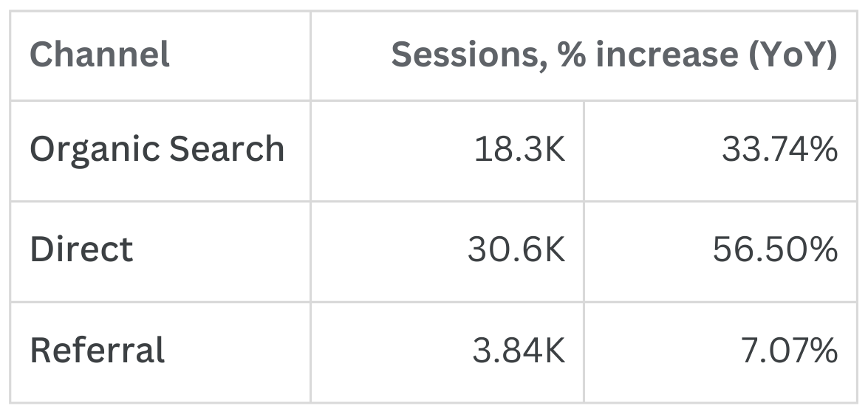
Task: Select the 7.07% increase value
Action: pyautogui.click(x=789, y=351)
